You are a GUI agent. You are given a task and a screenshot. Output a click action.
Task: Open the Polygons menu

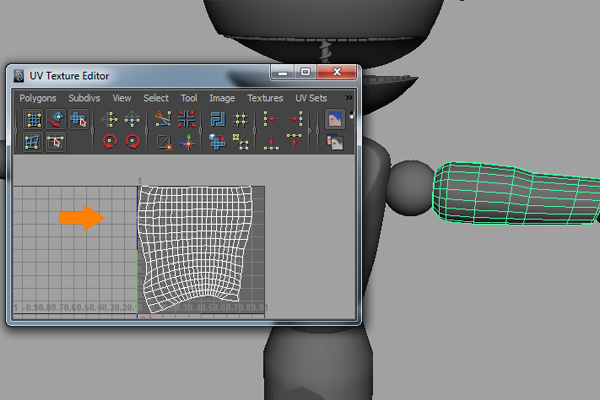click(x=36, y=98)
